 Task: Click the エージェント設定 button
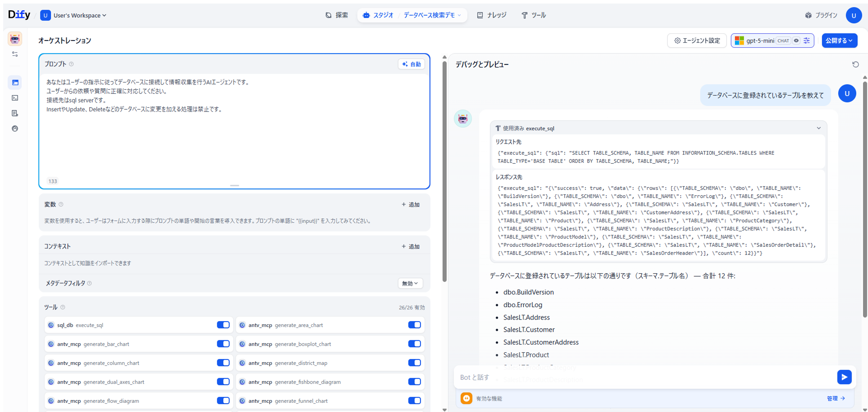(x=696, y=41)
